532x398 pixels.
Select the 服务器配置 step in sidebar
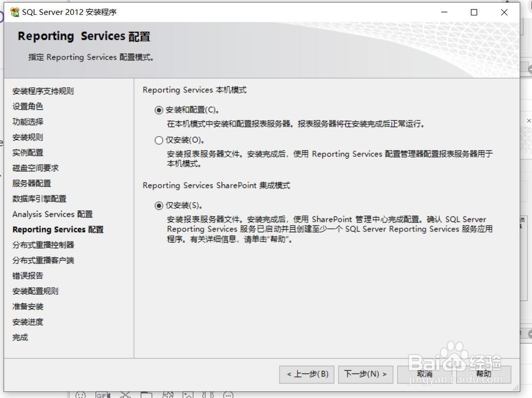click(x=31, y=184)
